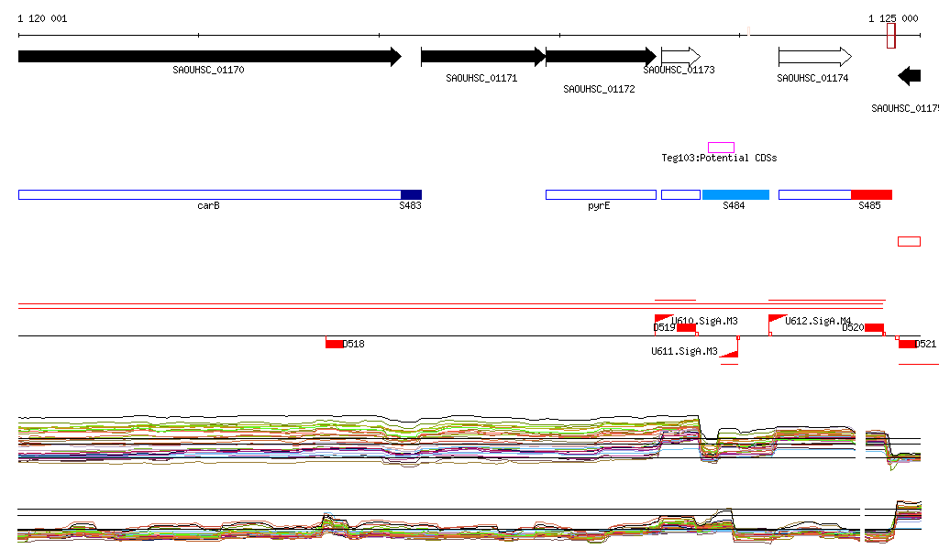Select the light blue S484 segment
Viewport: 939px width, 560px height.
[735, 194]
